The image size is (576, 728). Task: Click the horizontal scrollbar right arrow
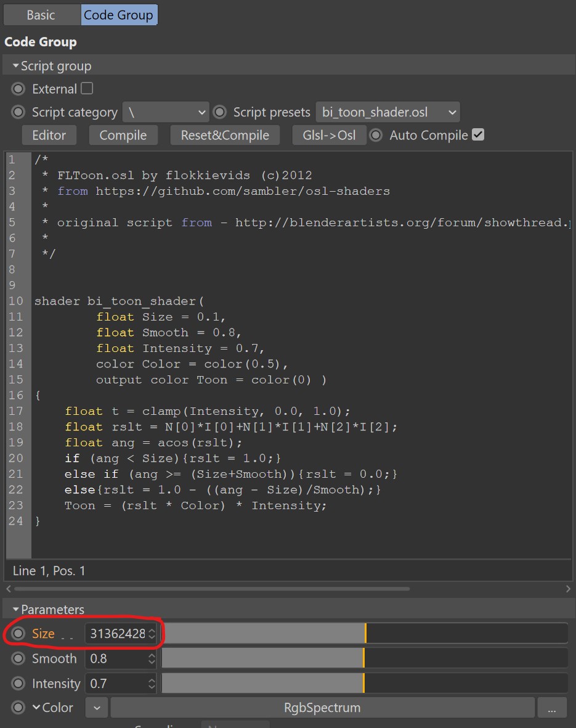coord(568,589)
